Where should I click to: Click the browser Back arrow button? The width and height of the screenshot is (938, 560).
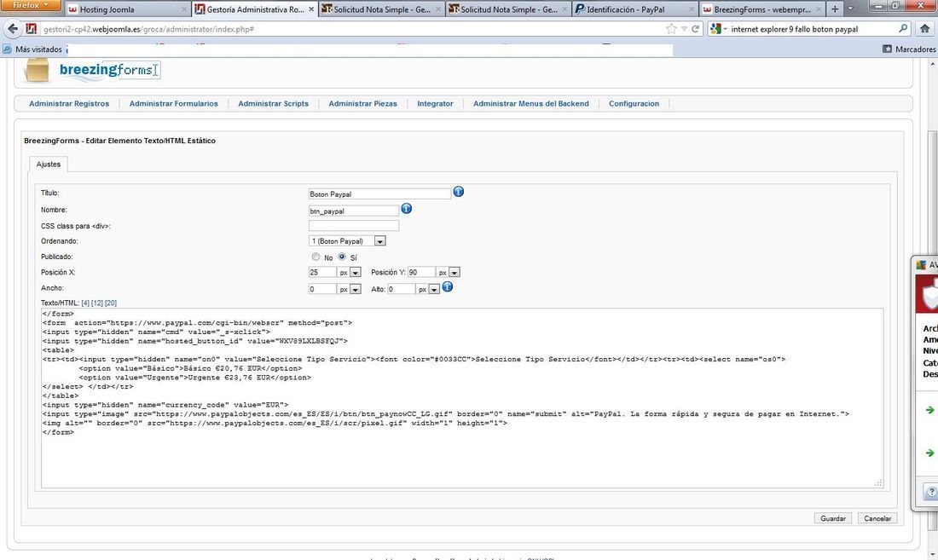coord(13,29)
